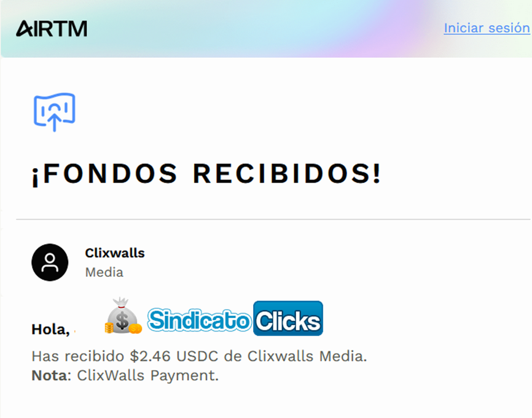The height and width of the screenshot is (418, 532).
Task: Click the blue Clicks badge
Action: pyautogui.click(x=288, y=319)
